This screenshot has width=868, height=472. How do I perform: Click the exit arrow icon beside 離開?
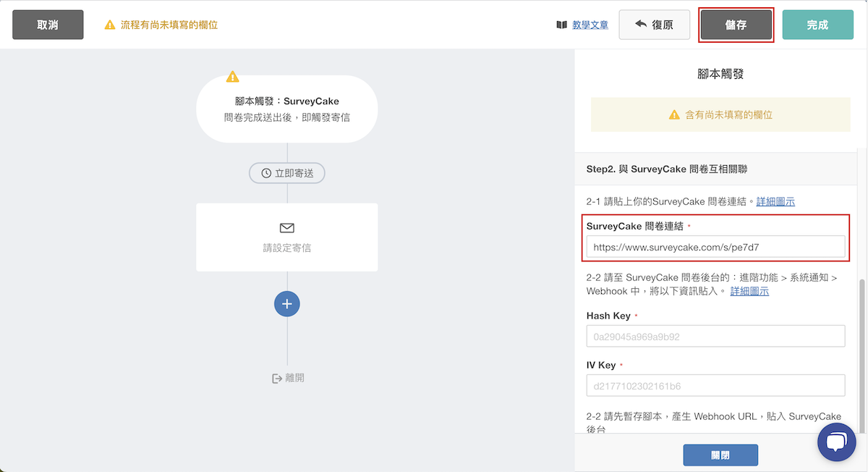(x=276, y=379)
